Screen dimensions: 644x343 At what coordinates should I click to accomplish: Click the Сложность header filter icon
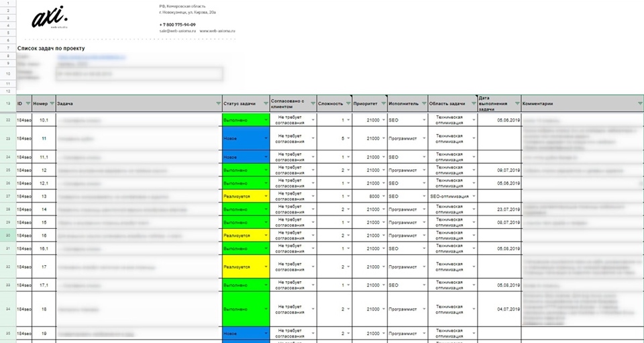point(348,104)
